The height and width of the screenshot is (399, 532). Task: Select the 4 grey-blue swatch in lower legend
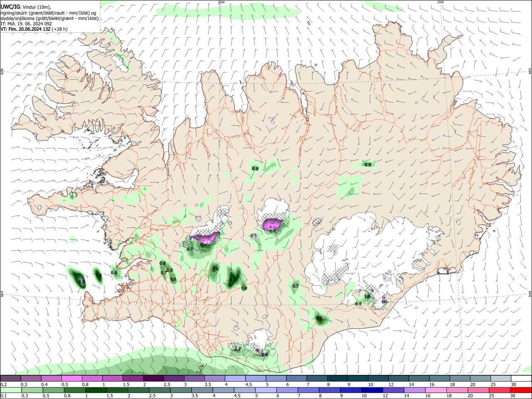point(223,390)
